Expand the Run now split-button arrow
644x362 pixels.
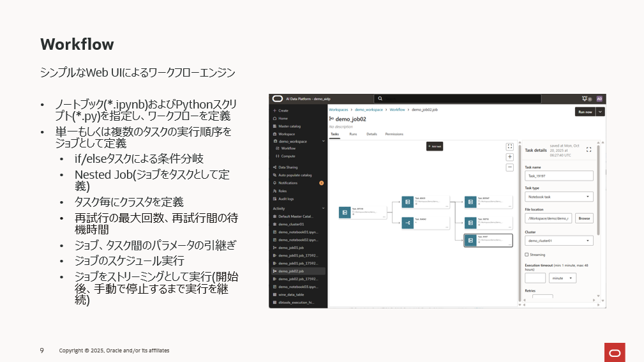click(x=600, y=112)
